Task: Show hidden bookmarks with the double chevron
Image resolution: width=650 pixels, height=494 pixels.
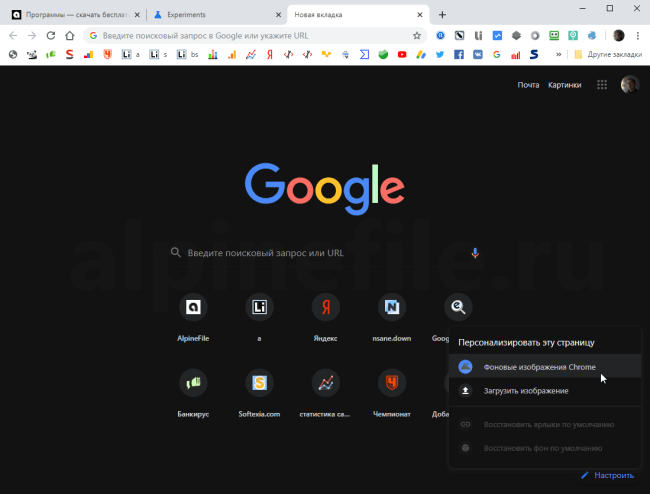Action: [558, 54]
